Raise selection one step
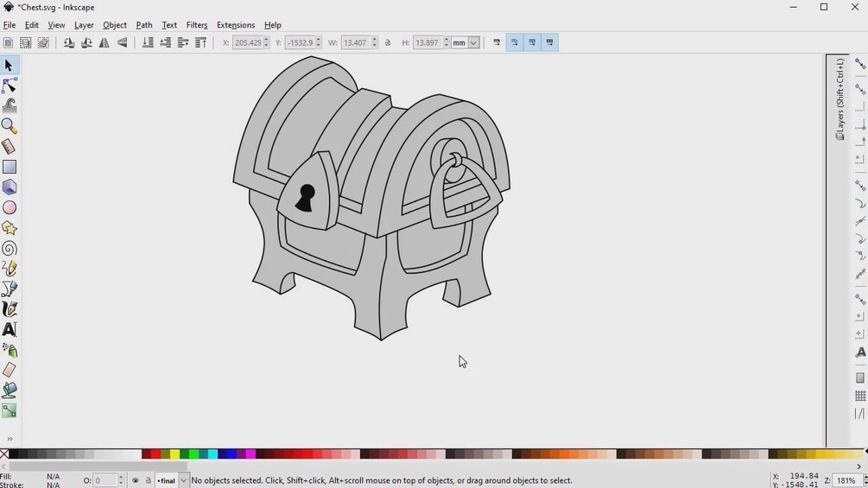This screenshot has height=488, width=868. pos(183,42)
